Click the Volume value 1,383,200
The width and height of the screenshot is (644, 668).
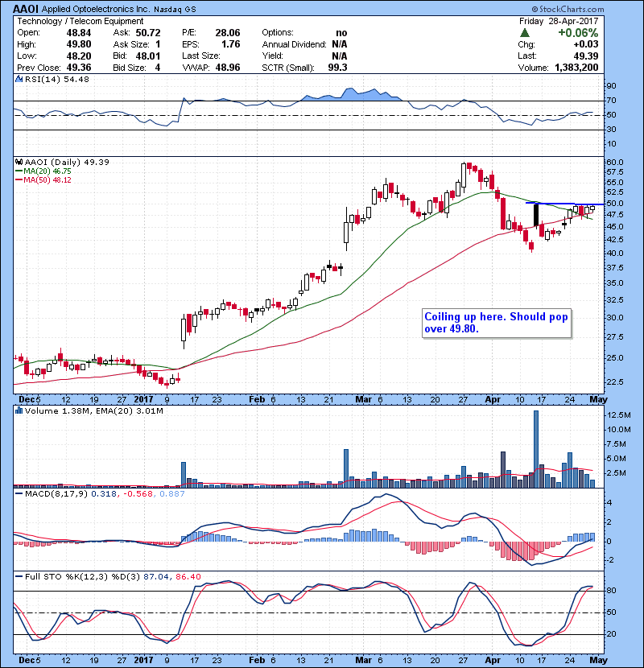[x=576, y=68]
